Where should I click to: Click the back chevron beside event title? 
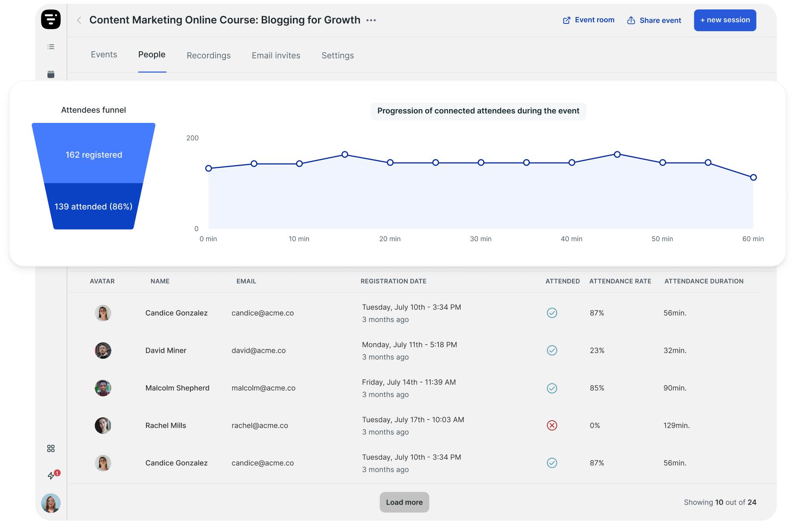click(x=79, y=20)
